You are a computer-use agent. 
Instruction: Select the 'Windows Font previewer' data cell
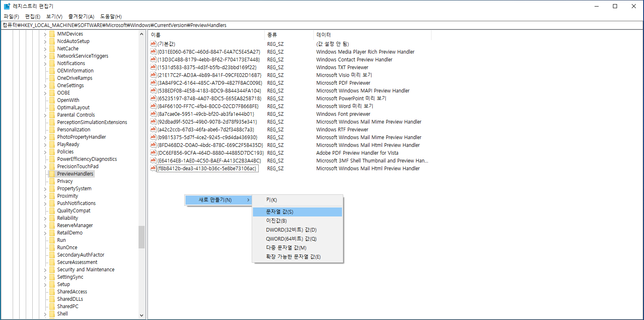tap(343, 114)
